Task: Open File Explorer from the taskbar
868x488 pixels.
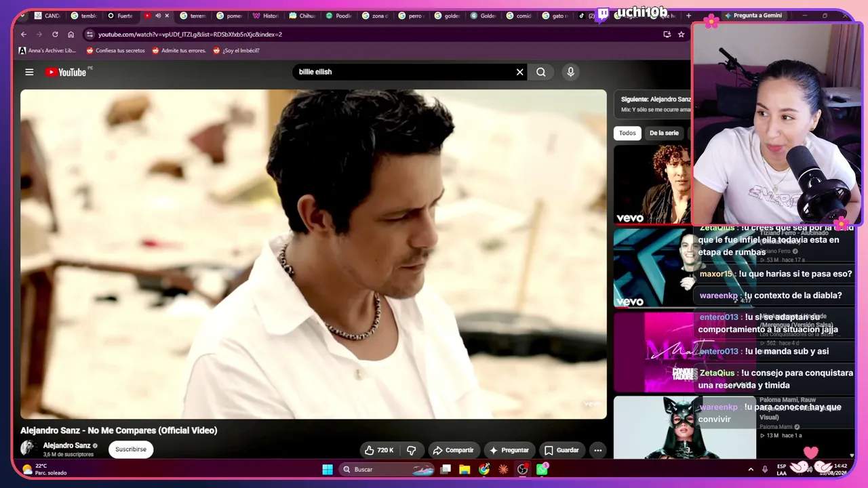Action: pos(465,469)
